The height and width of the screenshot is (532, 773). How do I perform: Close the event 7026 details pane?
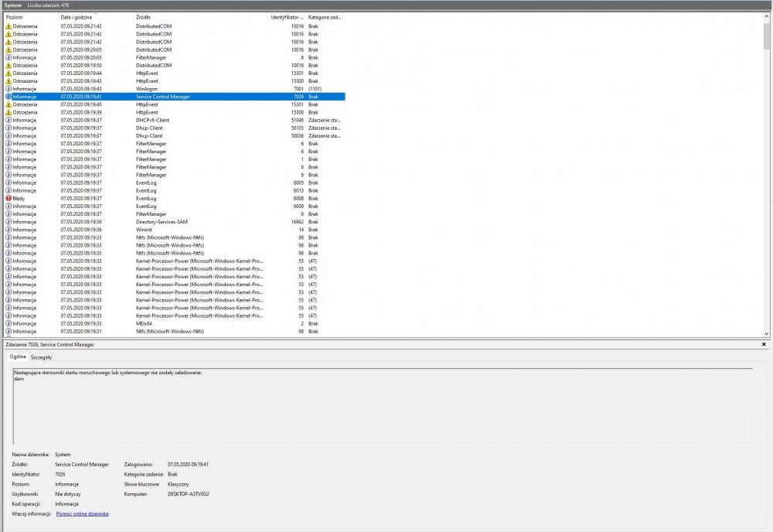click(x=764, y=344)
